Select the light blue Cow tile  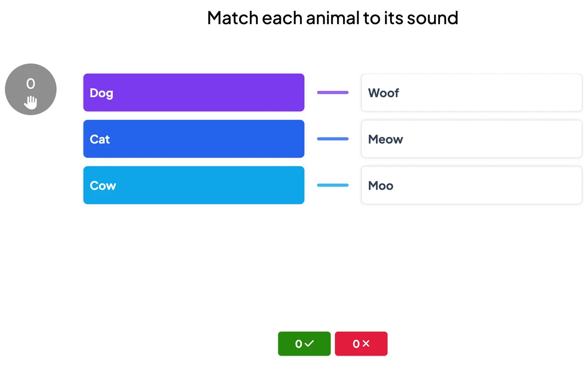coord(194,185)
